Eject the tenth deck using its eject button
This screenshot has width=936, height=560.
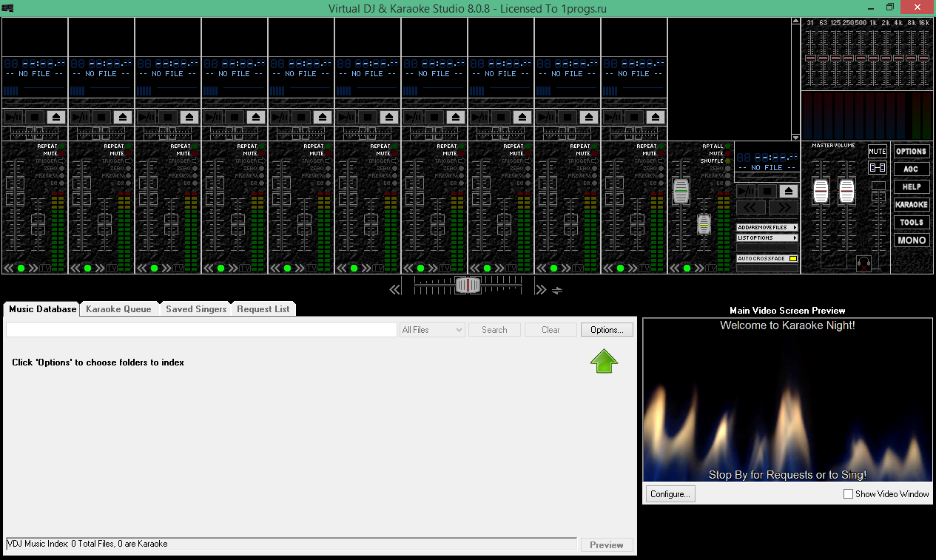pos(656,117)
